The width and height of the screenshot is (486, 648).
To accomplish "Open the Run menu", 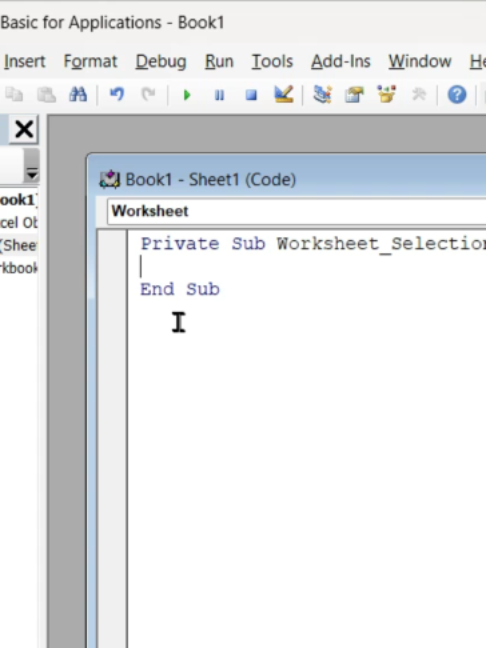I will [219, 62].
